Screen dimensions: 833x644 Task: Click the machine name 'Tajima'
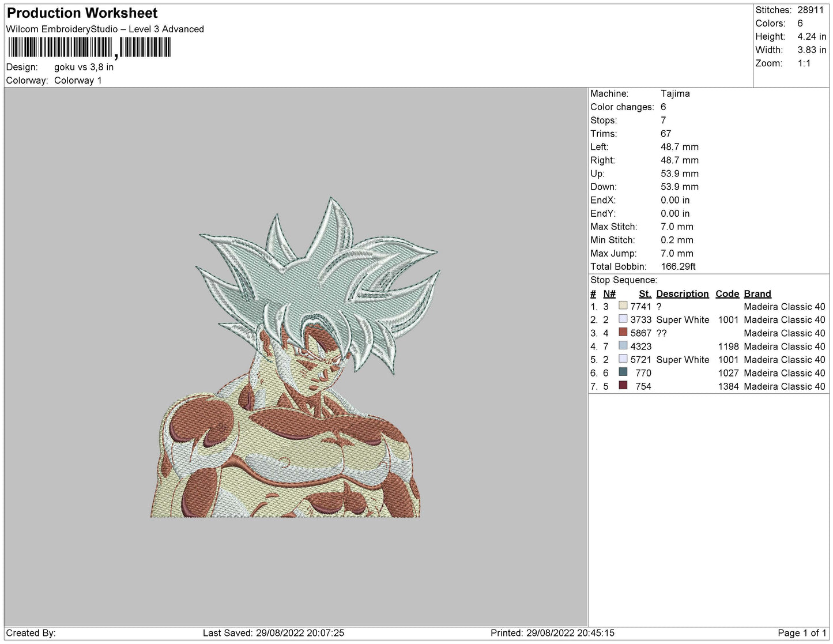[x=675, y=93]
